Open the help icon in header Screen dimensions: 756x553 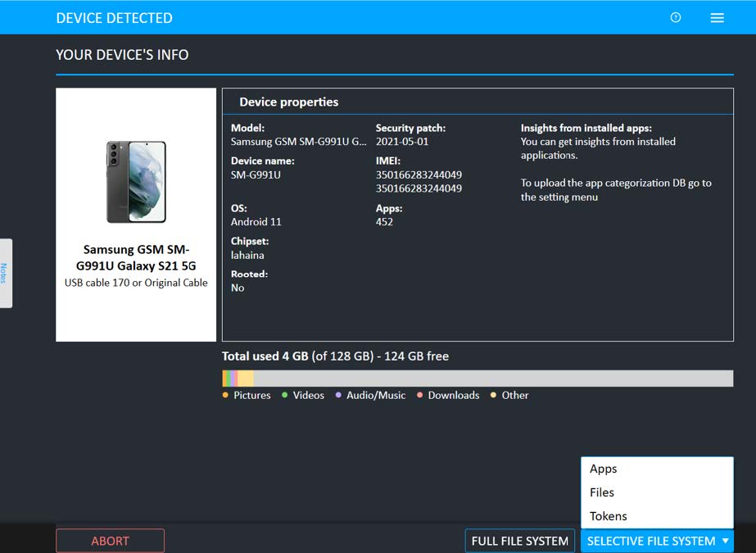[676, 18]
